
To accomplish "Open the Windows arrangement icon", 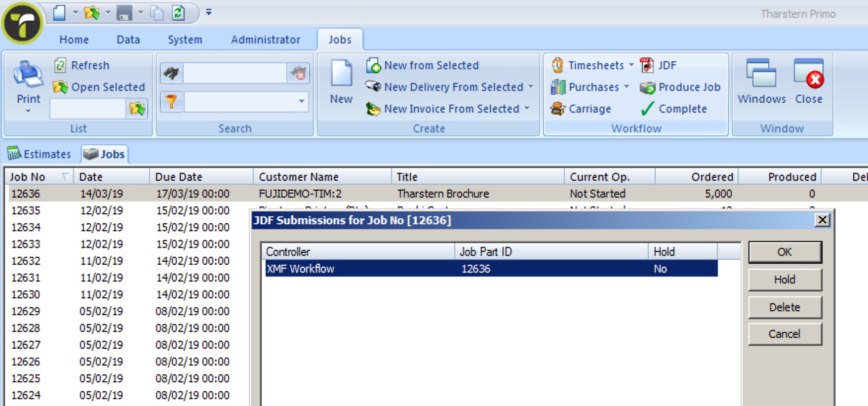I will click(761, 75).
